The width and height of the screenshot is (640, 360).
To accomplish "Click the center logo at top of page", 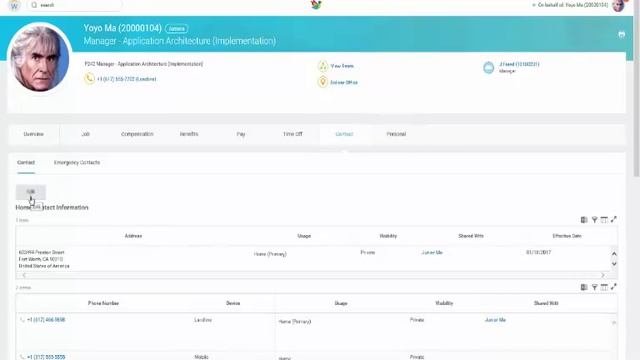I will [x=316, y=4].
